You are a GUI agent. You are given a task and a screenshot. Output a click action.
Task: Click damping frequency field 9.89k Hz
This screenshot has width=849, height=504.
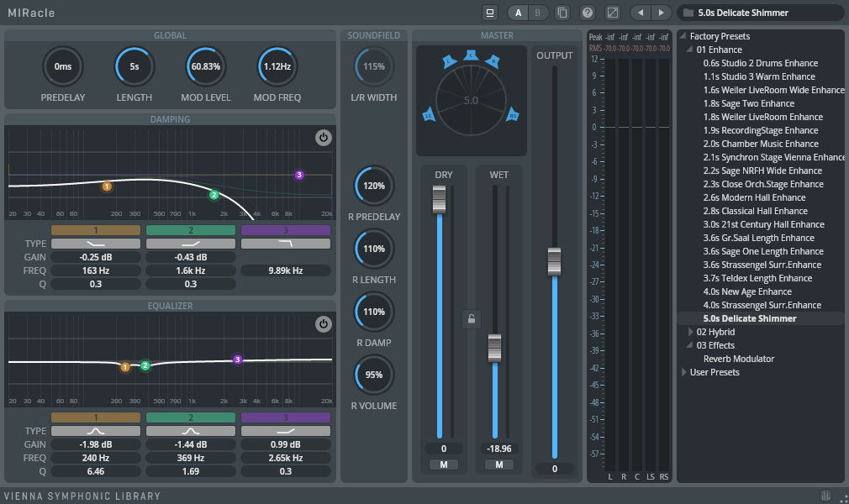coord(285,270)
